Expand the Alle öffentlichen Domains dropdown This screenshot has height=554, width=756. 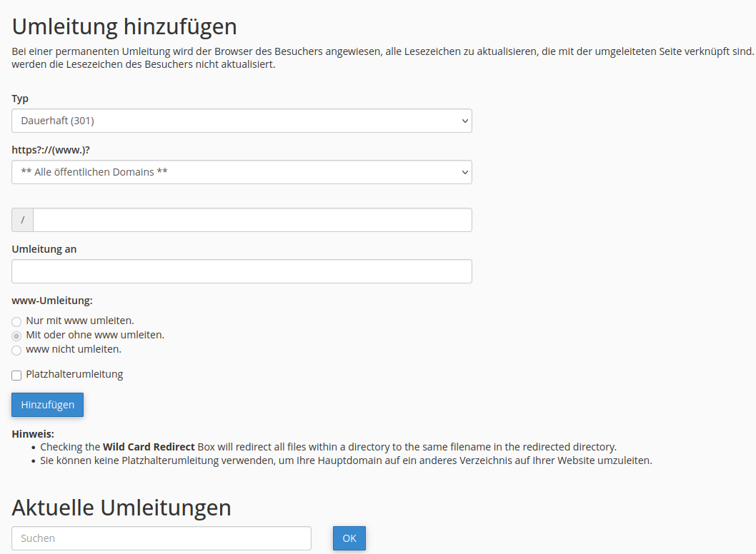pos(241,172)
